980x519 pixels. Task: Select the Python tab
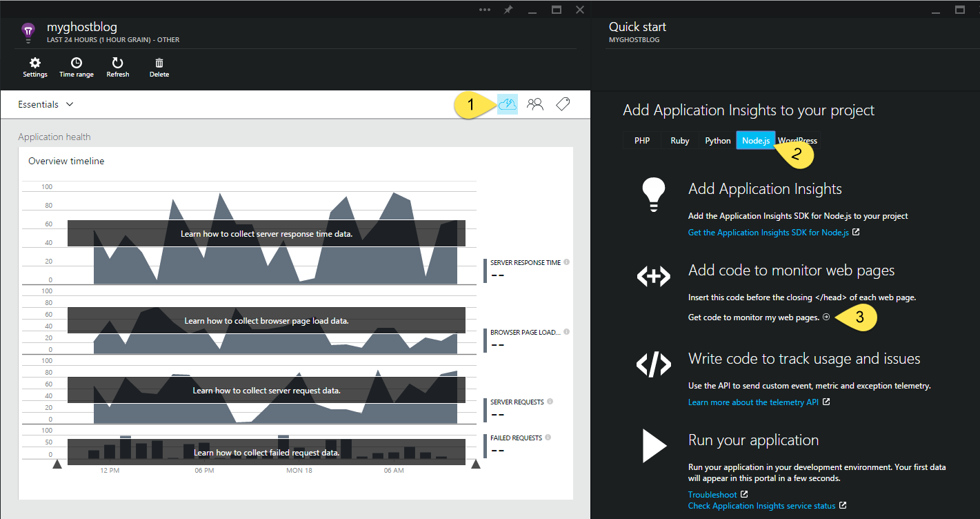718,140
